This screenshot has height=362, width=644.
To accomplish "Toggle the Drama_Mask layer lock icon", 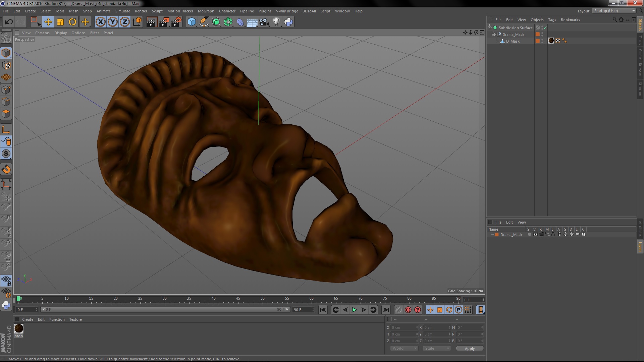I will coord(553,235).
